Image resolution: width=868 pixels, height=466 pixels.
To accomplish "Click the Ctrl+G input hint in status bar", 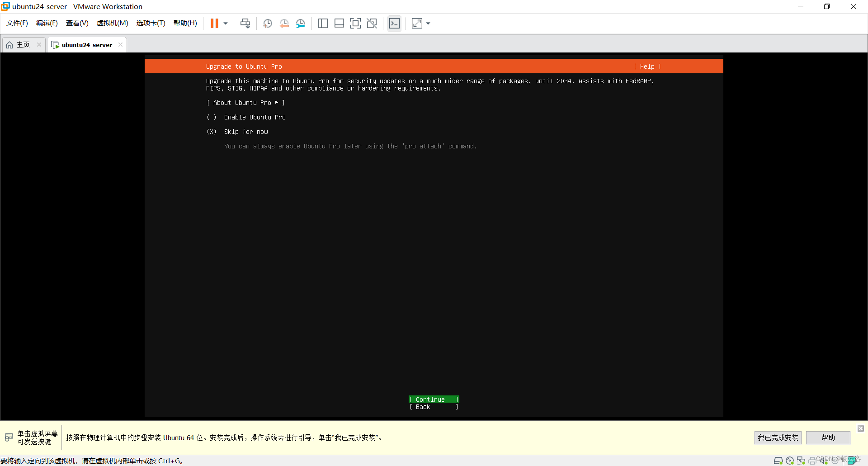I will point(92,461).
